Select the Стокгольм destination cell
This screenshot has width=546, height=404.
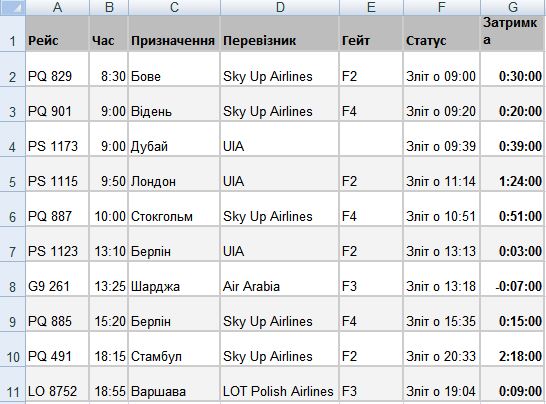point(174,209)
